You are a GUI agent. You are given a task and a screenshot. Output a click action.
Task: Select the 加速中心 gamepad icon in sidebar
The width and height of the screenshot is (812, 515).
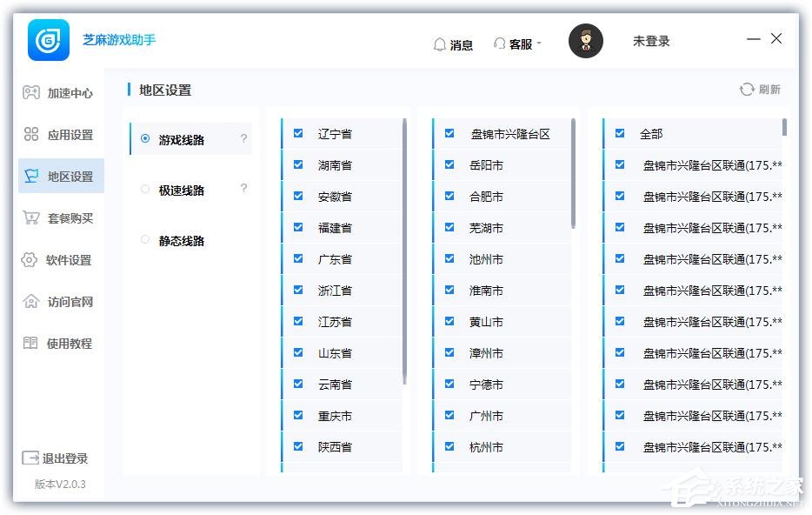click(30, 92)
